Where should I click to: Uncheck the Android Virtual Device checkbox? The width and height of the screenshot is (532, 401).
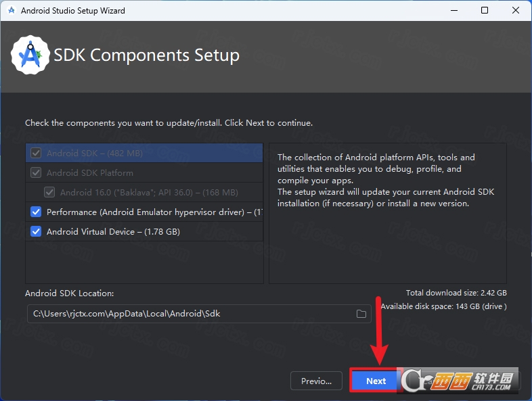click(x=36, y=232)
